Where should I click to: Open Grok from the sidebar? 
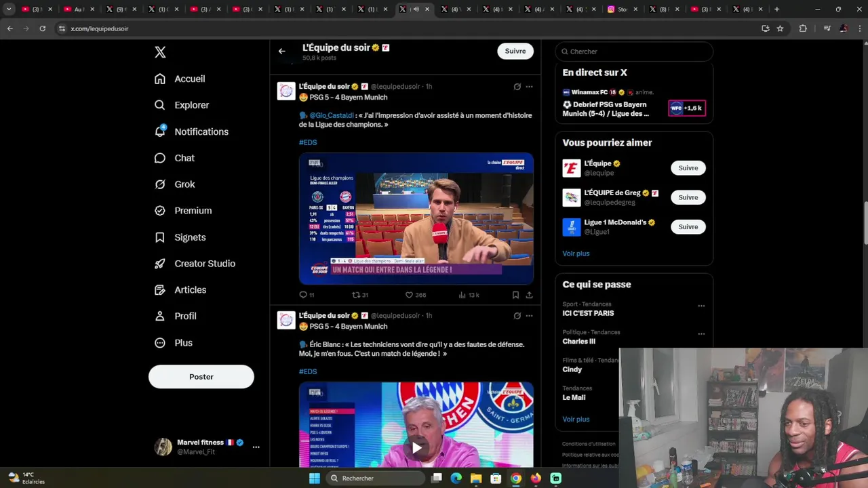tap(174, 184)
